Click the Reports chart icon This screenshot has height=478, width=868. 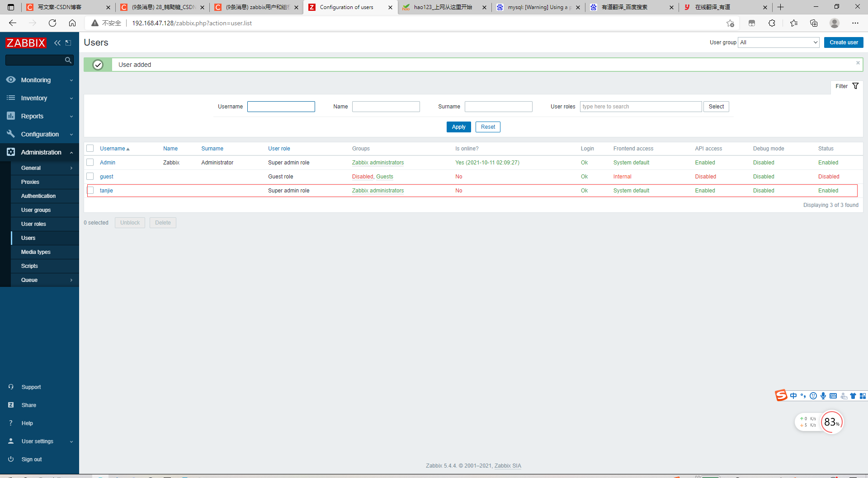point(11,116)
